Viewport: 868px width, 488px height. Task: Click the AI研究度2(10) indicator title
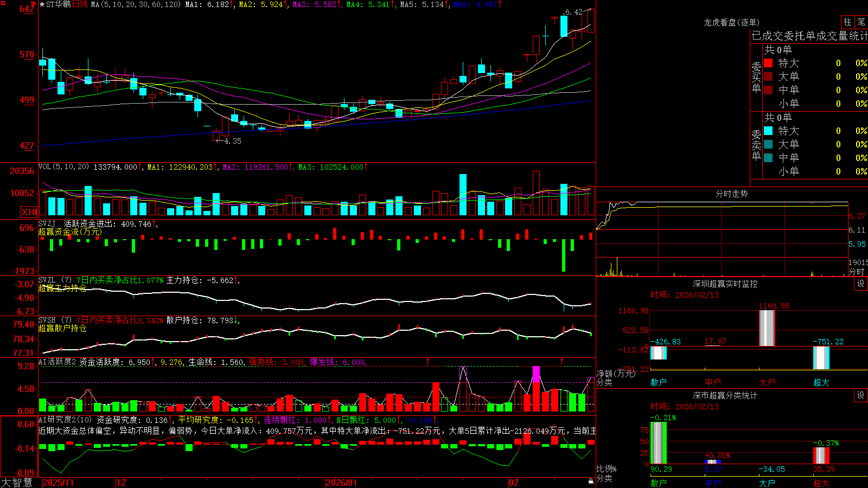pyautogui.click(x=65, y=420)
